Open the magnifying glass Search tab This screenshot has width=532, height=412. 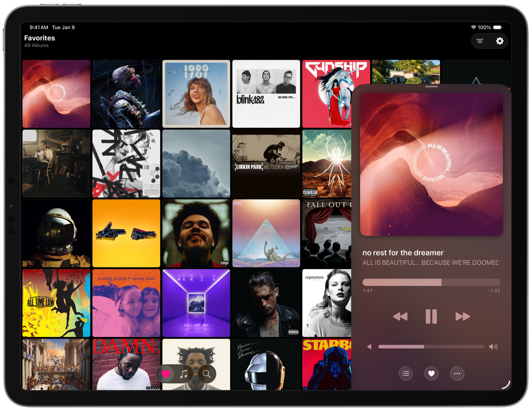click(206, 374)
